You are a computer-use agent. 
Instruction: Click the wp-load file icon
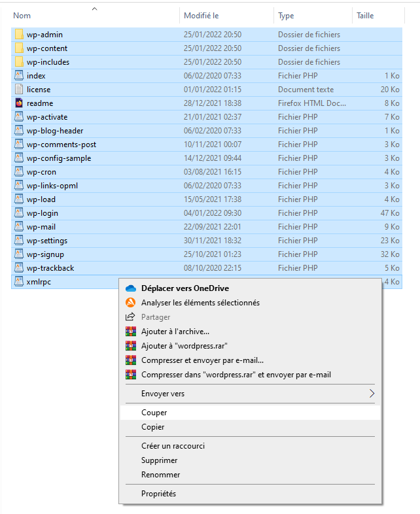[19, 199]
